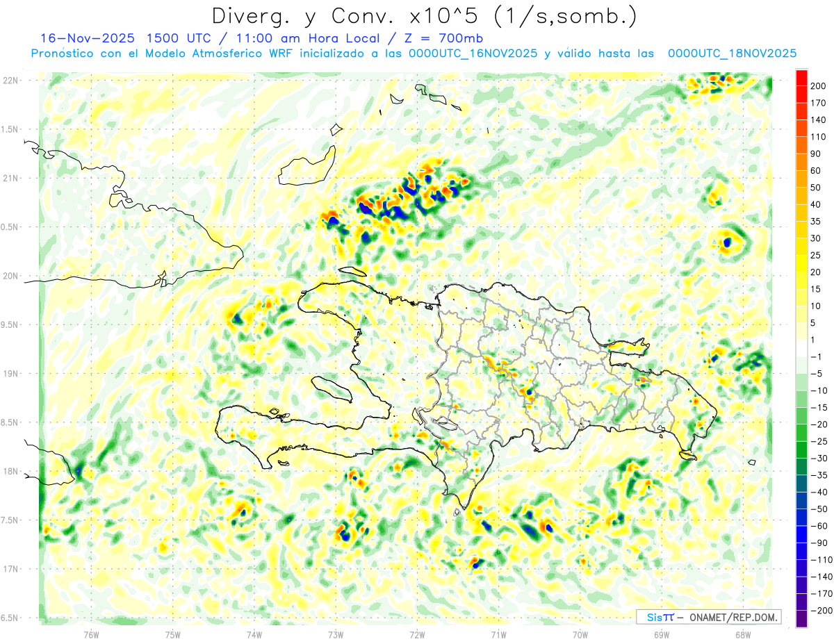Click the '68W' longitude label

click(742, 634)
